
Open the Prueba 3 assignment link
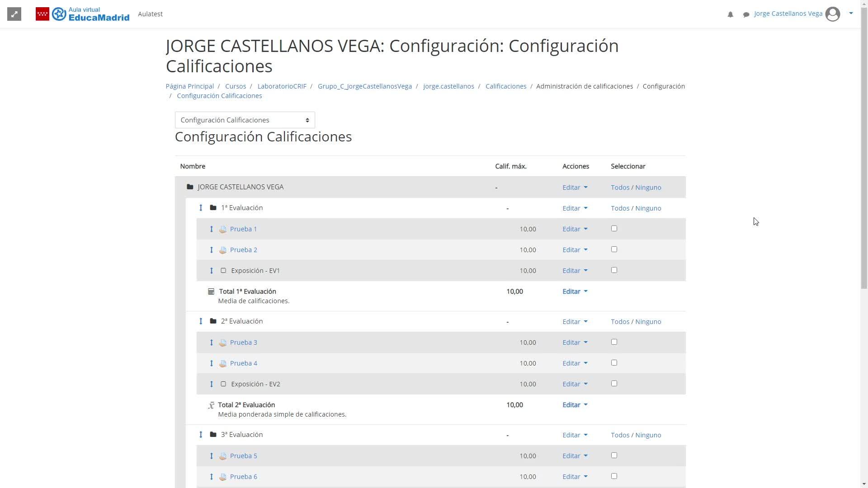[243, 343]
